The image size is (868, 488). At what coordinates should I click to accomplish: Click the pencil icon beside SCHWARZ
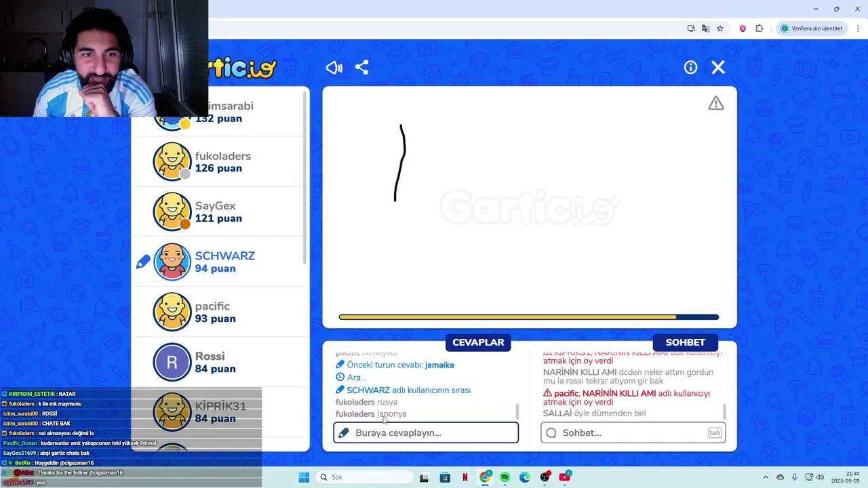click(143, 262)
